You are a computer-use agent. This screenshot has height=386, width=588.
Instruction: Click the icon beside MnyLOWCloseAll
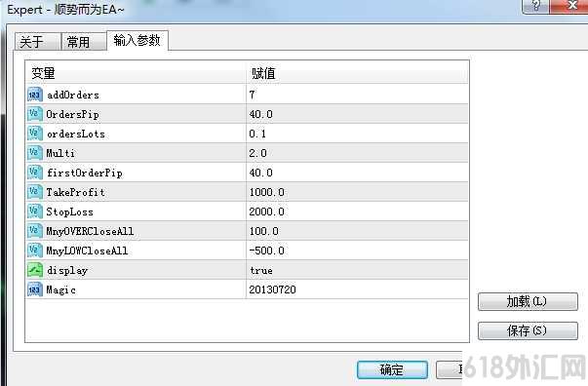(x=35, y=251)
